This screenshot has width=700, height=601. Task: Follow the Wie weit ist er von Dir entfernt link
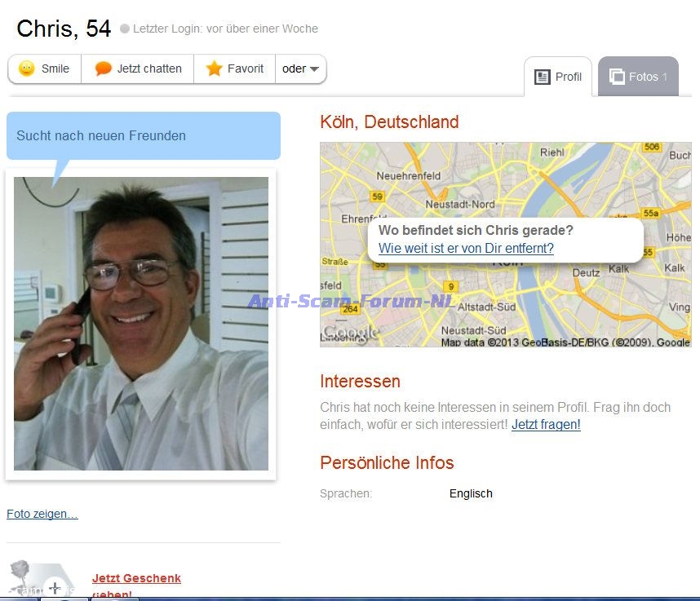click(466, 249)
